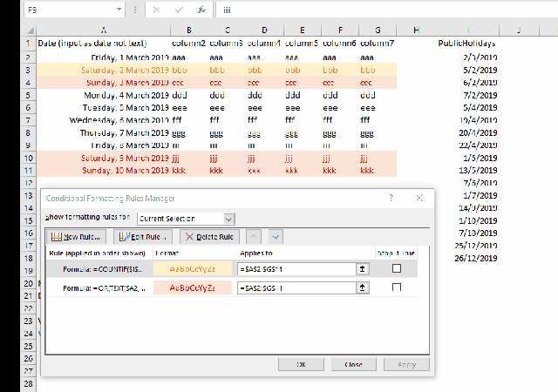Click Applies to field of the OR(TEXT rule
558x392 pixels.
[x=296, y=287]
